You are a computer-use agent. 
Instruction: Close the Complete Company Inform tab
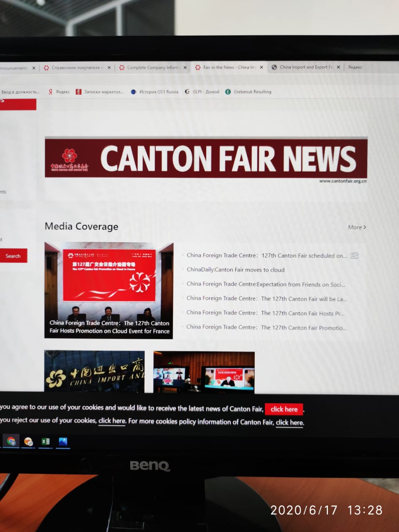pos(185,67)
